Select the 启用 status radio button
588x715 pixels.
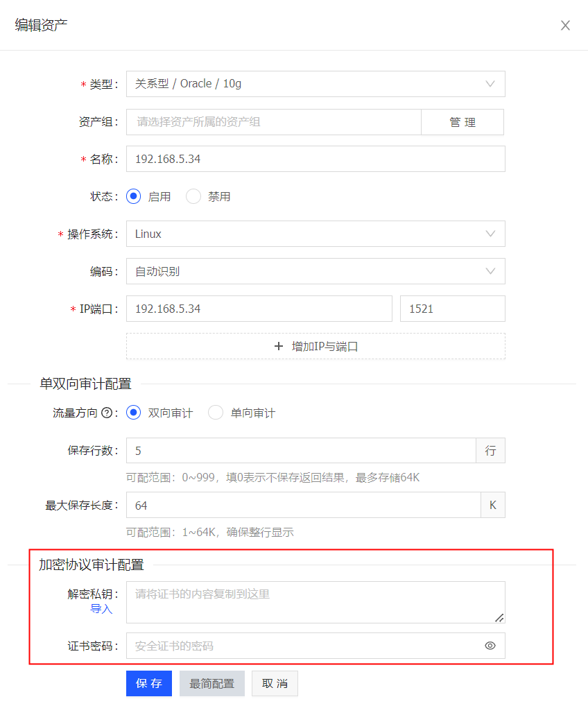[x=134, y=196]
